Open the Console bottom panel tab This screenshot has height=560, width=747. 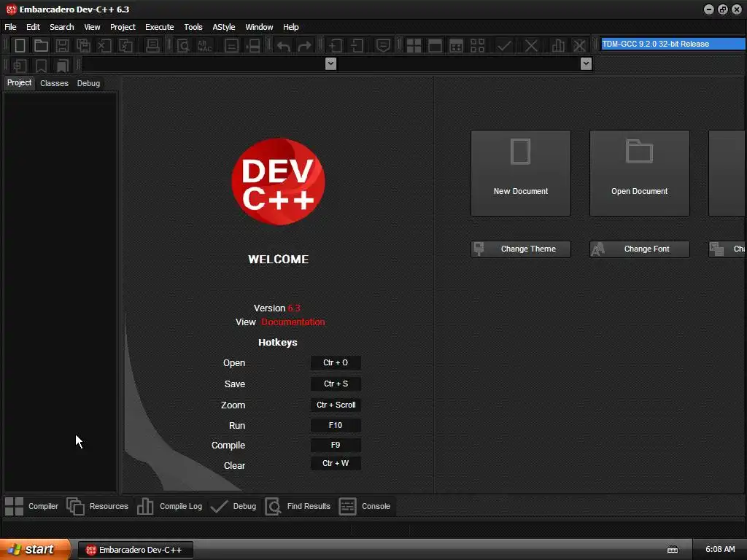coord(365,506)
